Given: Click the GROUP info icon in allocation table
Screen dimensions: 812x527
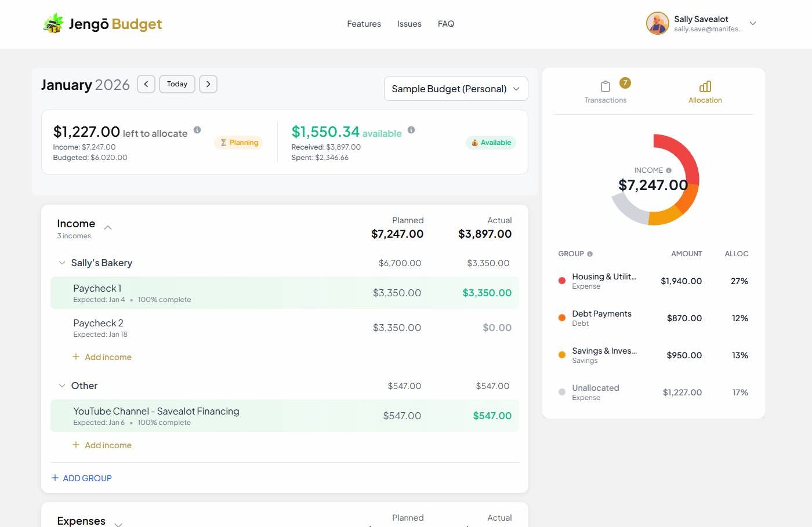Looking at the screenshot, I should pyautogui.click(x=589, y=253).
